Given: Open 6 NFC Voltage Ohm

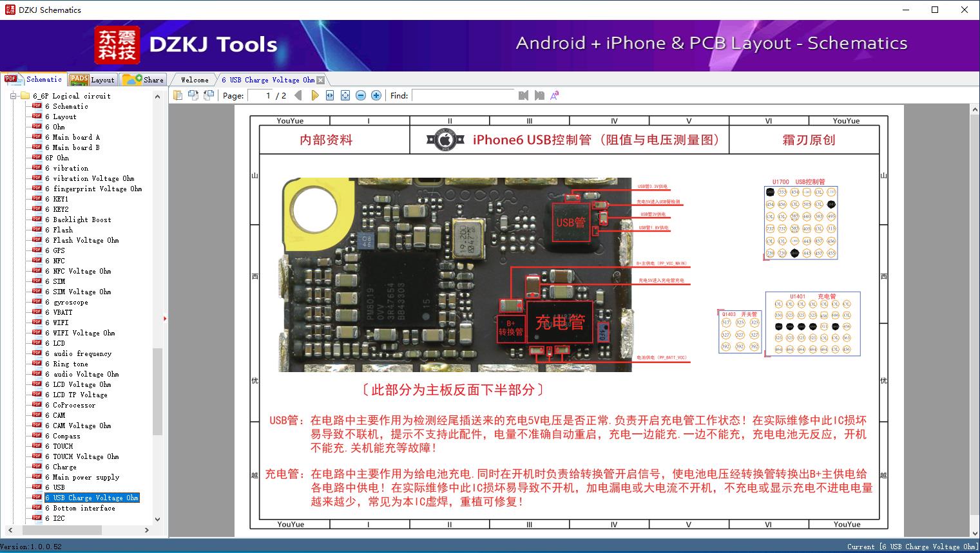Looking at the screenshot, I should pyautogui.click(x=78, y=271).
